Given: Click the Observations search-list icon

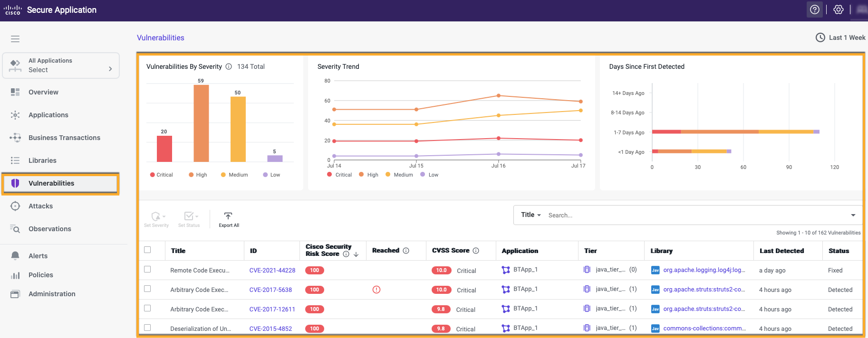Looking at the screenshot, I should tap(15, 229).
